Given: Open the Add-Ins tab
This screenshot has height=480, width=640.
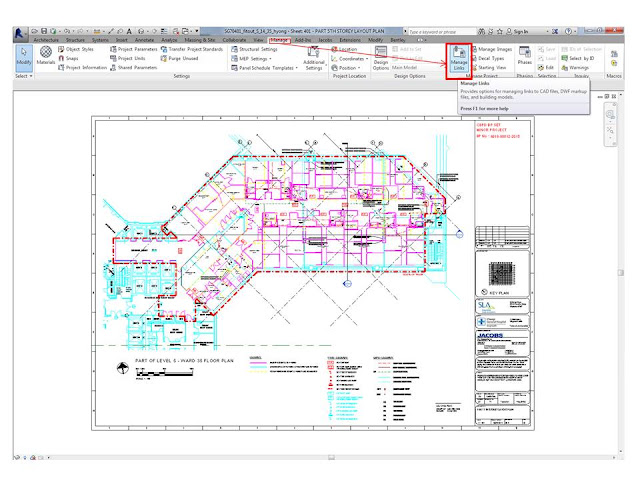Looking at the screenshot, I should [303, 40].
